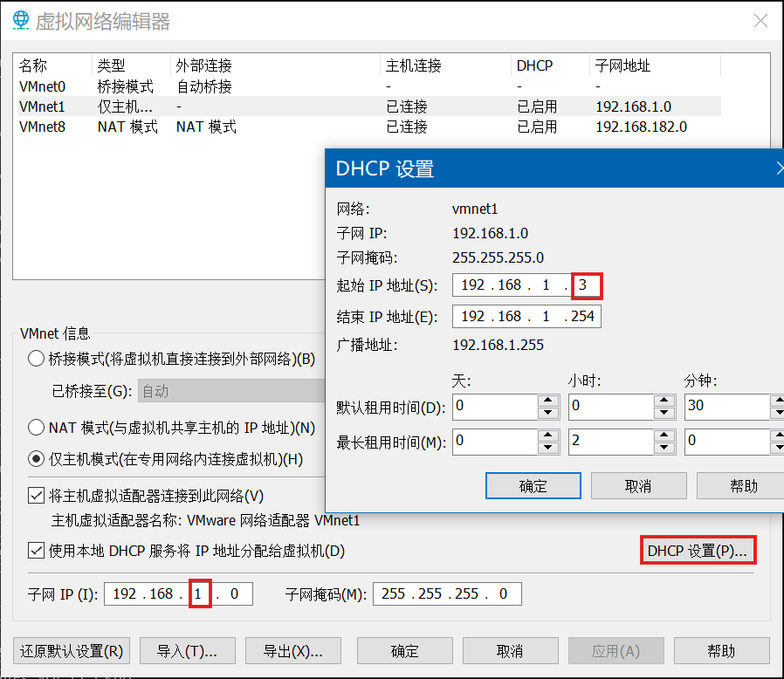Click the 子网地址 column header

[x=622, y=65]
